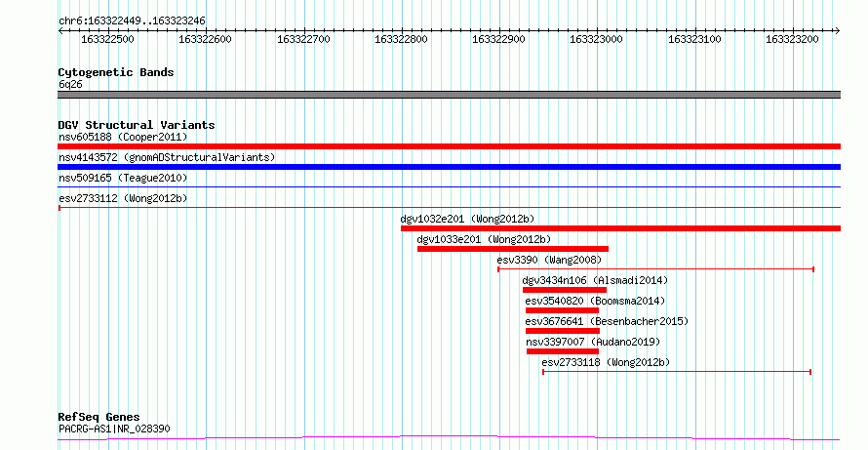The image size is (868, 450).
Task: Click the red bar for esv3540820
Action: point(563,310)
